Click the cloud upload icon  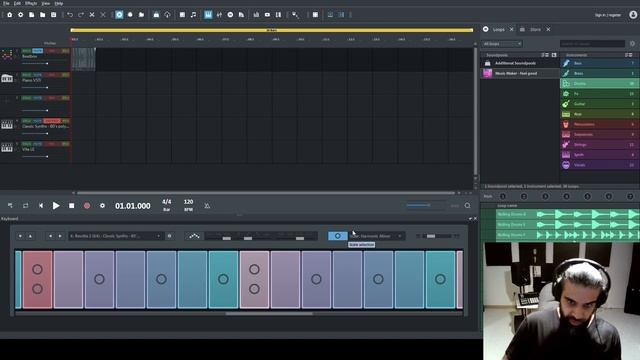coord(167,15)
